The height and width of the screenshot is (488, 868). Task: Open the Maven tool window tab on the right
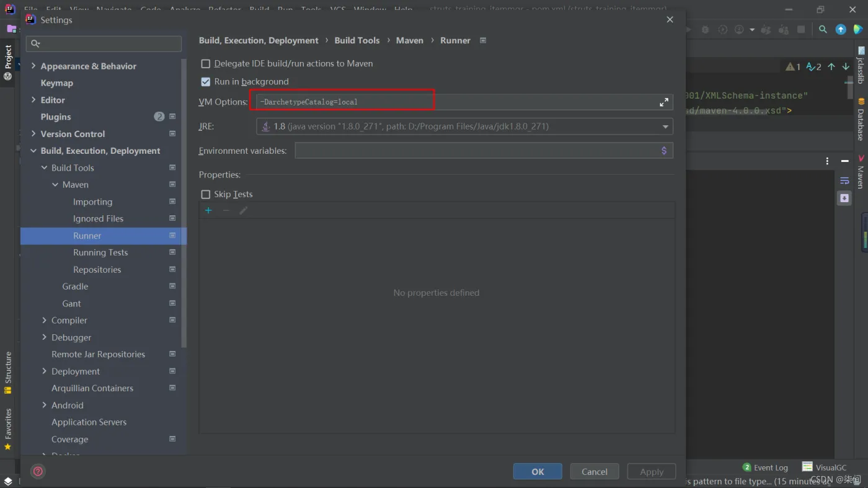click(x=861, y=172)
